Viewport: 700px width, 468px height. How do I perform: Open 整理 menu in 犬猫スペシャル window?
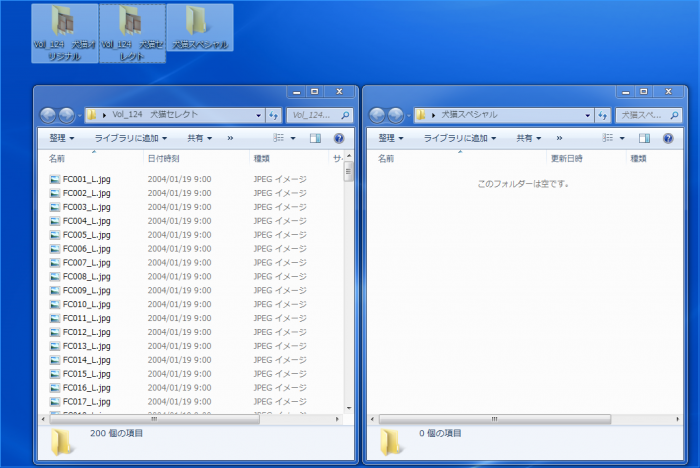coord(391,138)
